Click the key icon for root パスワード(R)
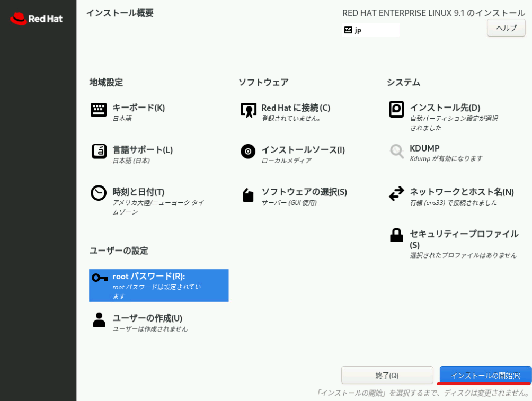The width and height of the screenshot is (532, 401). [x=100, y=278]
